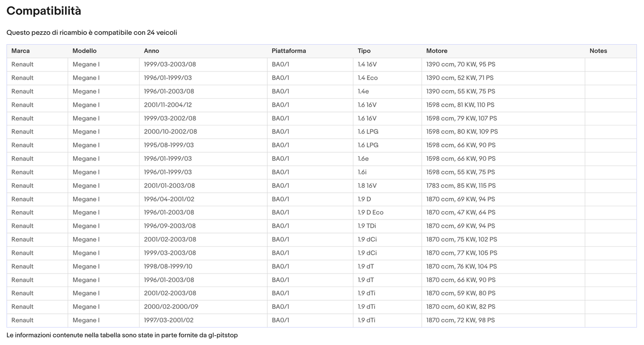Click year range 2000/02-2000/09
Image resolution: width=644 pixels, height=345 pixels.
[171, 307]
